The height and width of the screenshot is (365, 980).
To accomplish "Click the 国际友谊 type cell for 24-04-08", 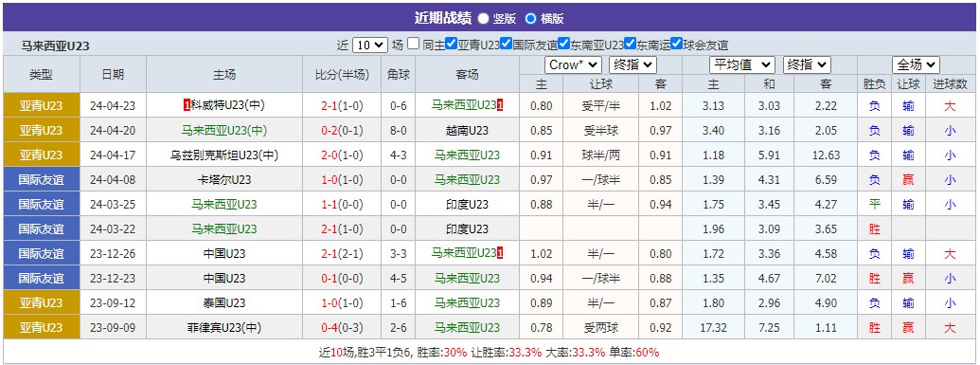I will [42, 180].
